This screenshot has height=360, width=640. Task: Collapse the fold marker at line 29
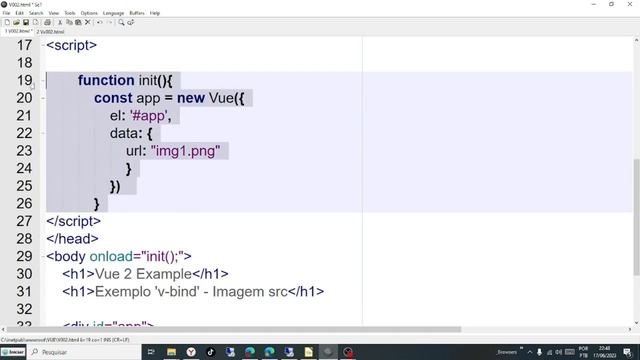point(43,256)
